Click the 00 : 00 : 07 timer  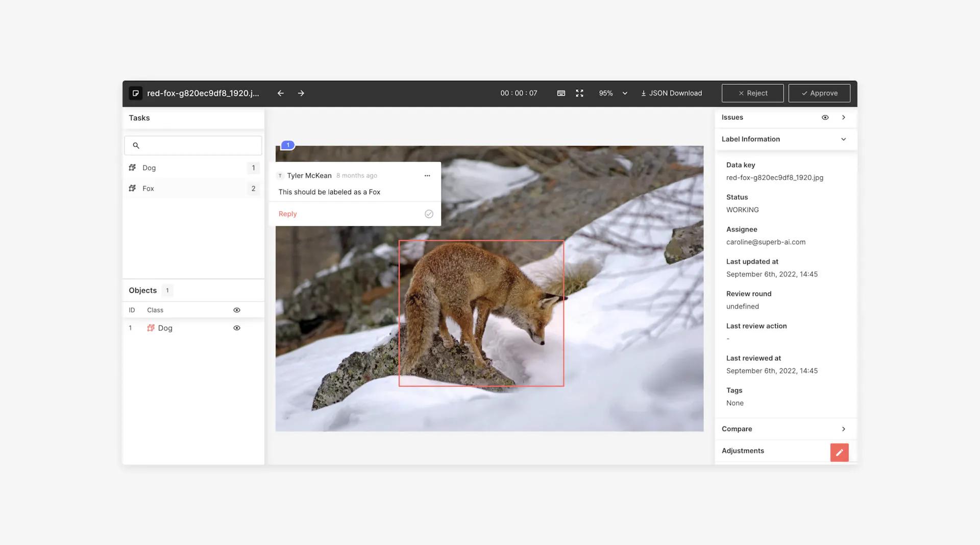[519, 93]
